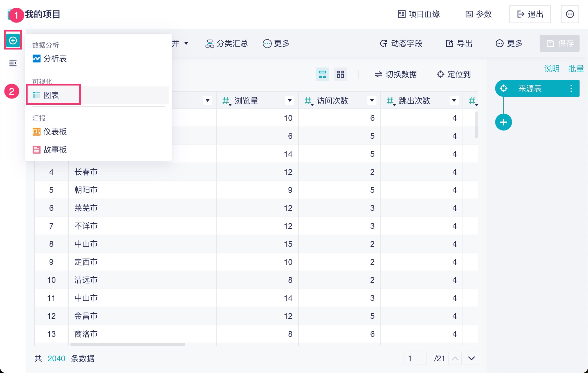The image size is (588, 373).
Task: Select 图表 from the create menu
Action: pyautogui.click(x=51, y=95)
